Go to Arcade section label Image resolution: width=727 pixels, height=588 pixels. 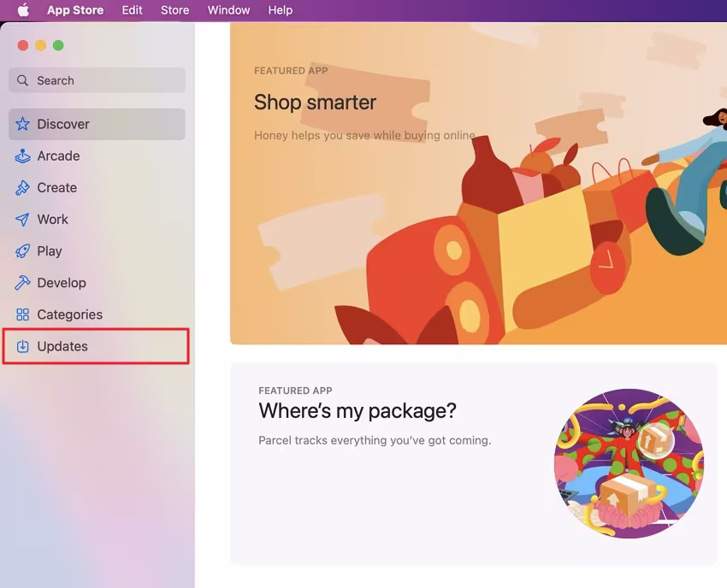coord(58,156)
